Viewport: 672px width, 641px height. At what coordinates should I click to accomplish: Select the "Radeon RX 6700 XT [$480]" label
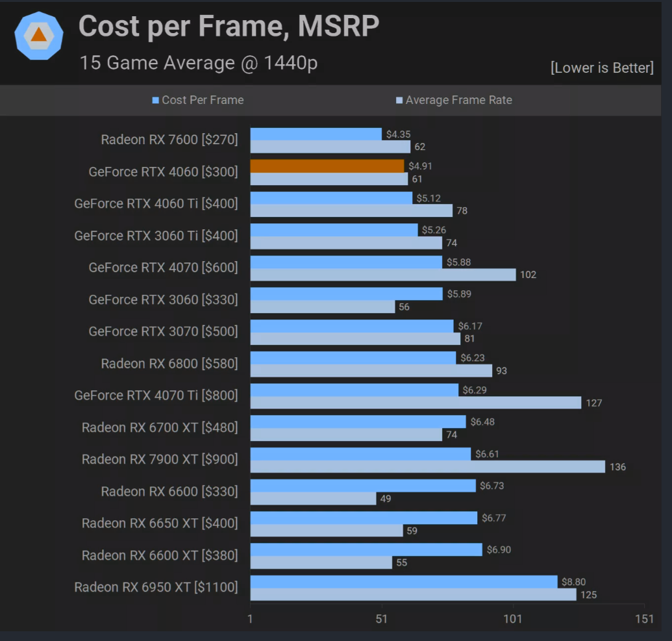(x=160, y=427)
